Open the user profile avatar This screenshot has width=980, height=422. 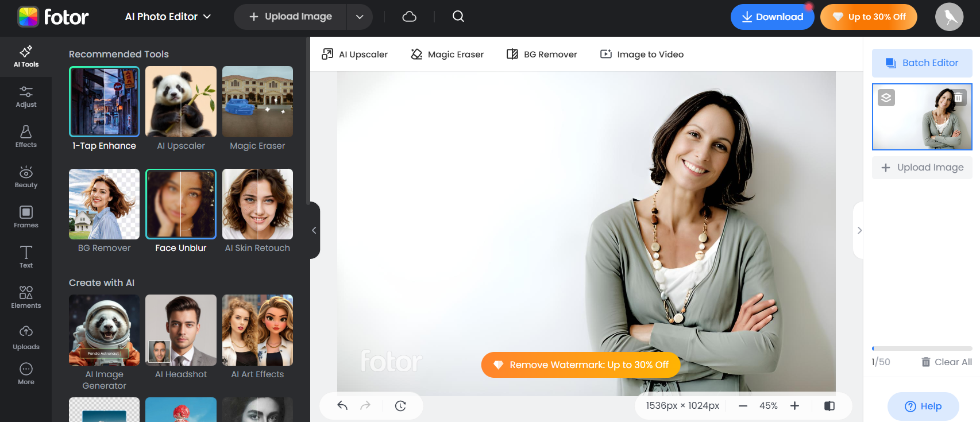pos(949,17)
